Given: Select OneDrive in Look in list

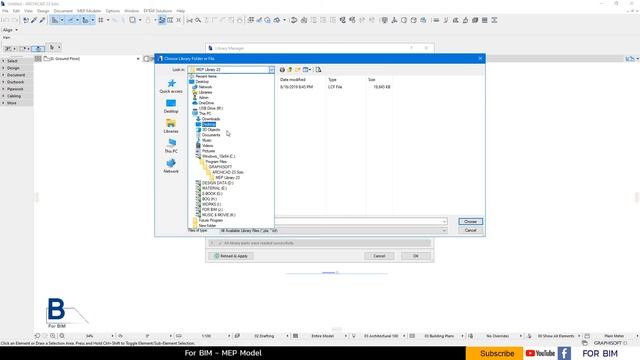Looking at the screenshot, I should tap(206, 103).
